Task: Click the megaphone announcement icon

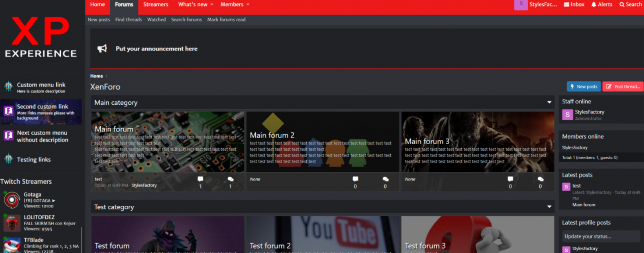Action: coord(102,48)
